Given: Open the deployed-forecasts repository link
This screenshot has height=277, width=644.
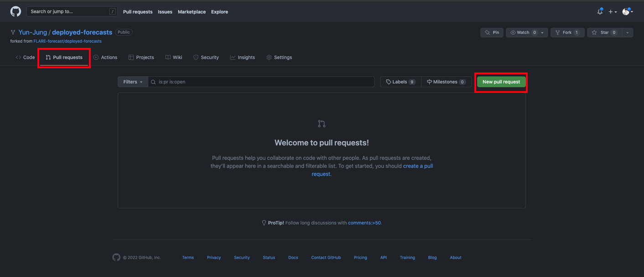Looking at the screenshot, I should (82, 32).
